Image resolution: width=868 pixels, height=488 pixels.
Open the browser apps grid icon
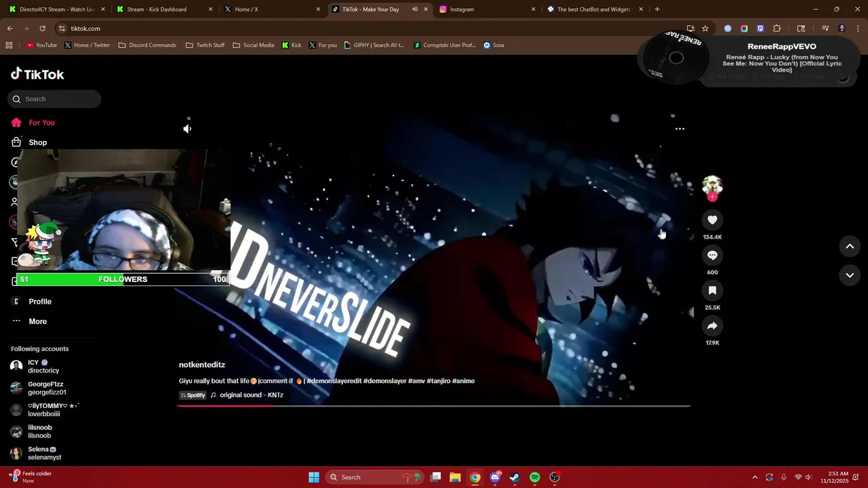click(x=9, y=45)
